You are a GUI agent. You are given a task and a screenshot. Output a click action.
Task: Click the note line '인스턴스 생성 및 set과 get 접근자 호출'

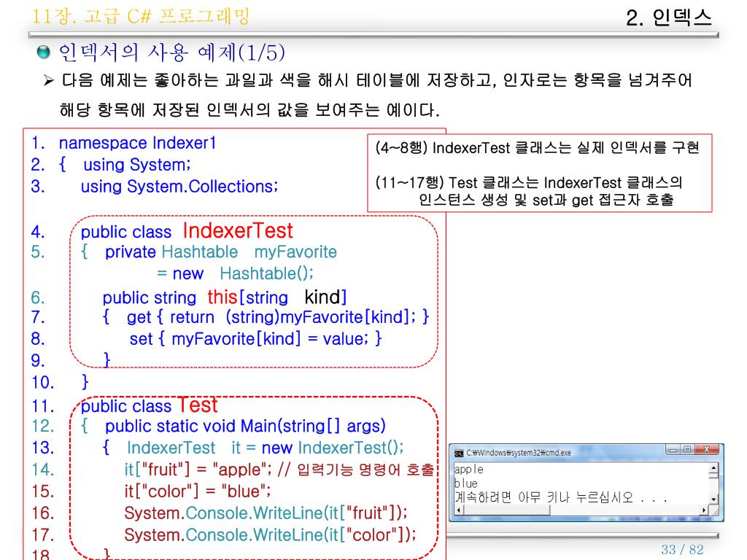546,200
